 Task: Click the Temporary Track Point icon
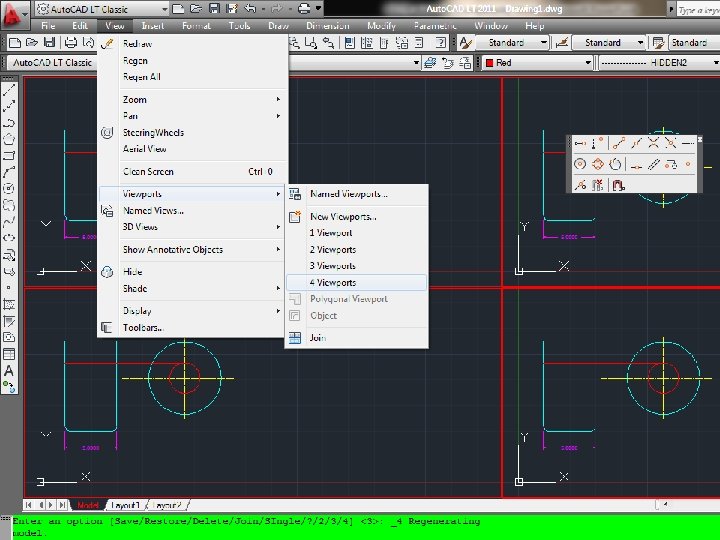click(580, 143)
